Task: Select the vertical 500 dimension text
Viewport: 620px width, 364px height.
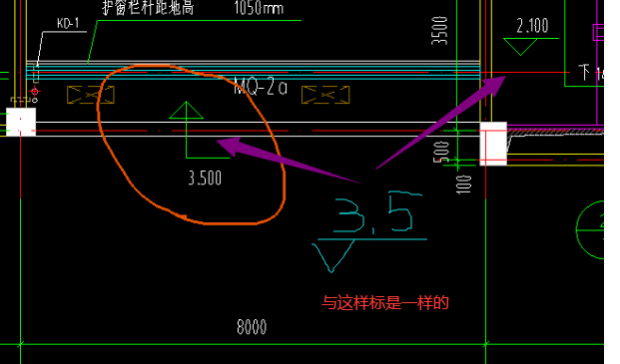Action: (x=441, y=152)
